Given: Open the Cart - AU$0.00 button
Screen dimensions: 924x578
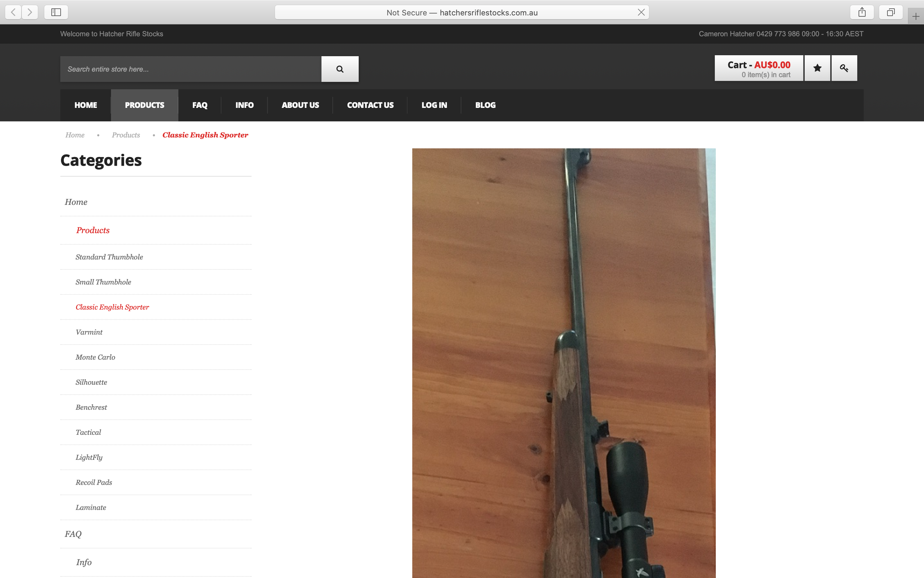Looking at the screenshot, I should tap(759, 68).
